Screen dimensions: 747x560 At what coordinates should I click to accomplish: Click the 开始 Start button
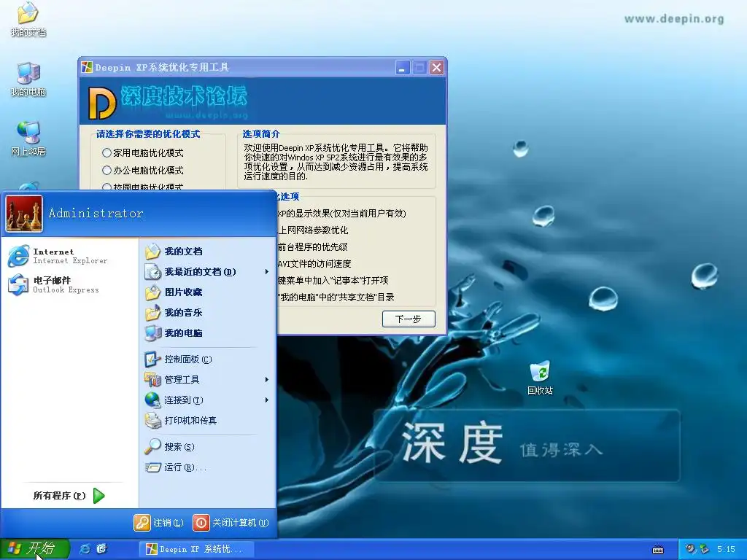[x=35, y=549]
